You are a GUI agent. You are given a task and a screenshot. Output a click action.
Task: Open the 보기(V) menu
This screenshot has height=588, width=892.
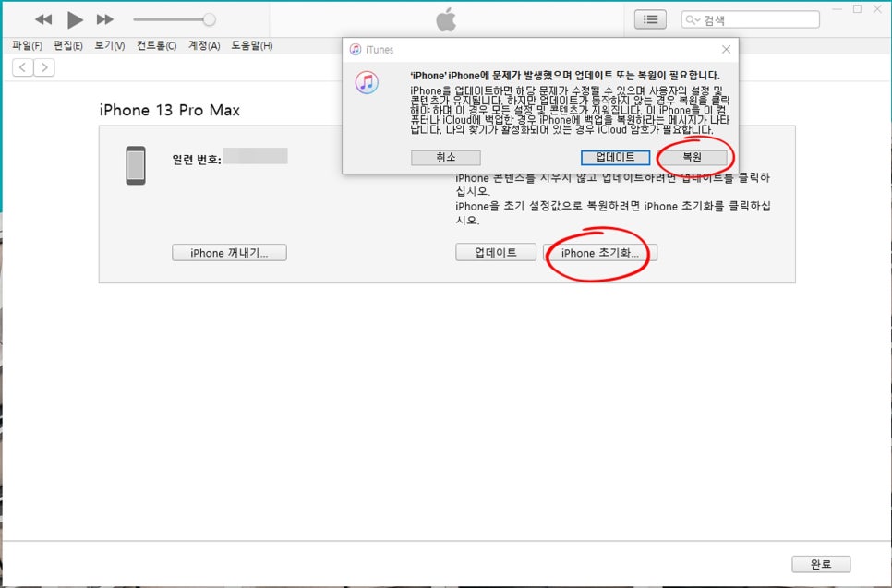point(110,45)
